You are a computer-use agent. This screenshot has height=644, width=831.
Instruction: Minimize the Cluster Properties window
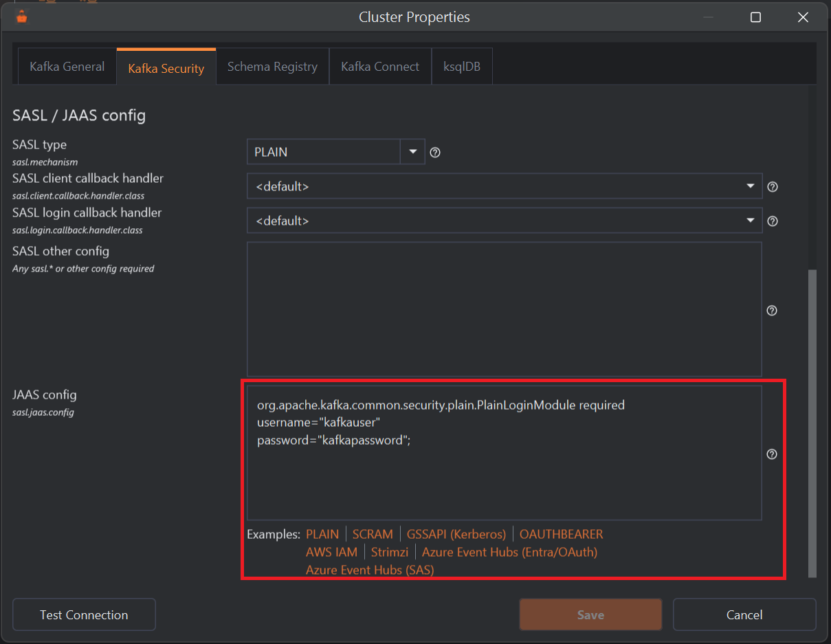pyautogui.click(x=708, y=18)
